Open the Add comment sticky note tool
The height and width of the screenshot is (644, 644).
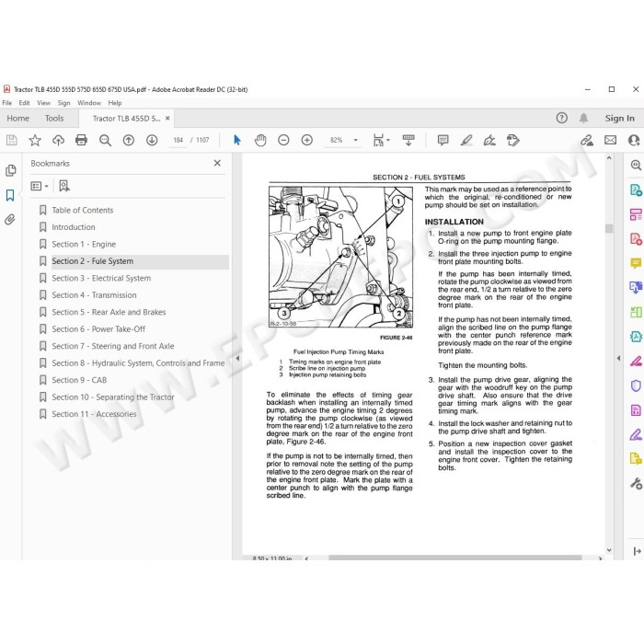click(x=443, y=140)
